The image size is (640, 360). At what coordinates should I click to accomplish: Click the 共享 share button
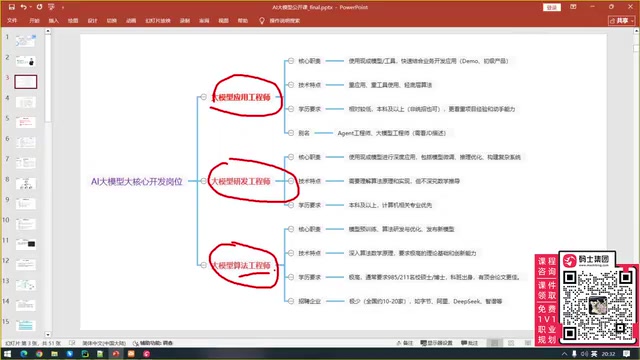pyautogui.click(x=621, y=20)
